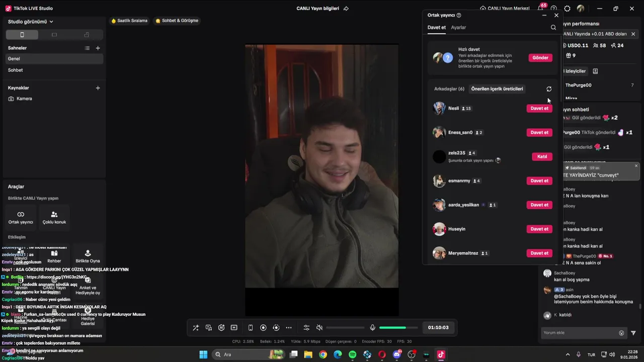Dismiss the CANLI Yayında ABD doları banner
644x362 pixels.
point(633,34)
